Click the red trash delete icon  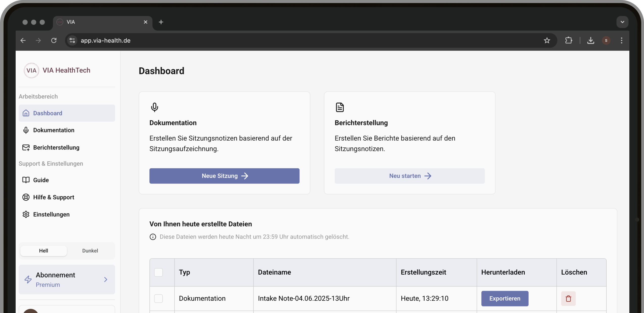click(568, 298)
